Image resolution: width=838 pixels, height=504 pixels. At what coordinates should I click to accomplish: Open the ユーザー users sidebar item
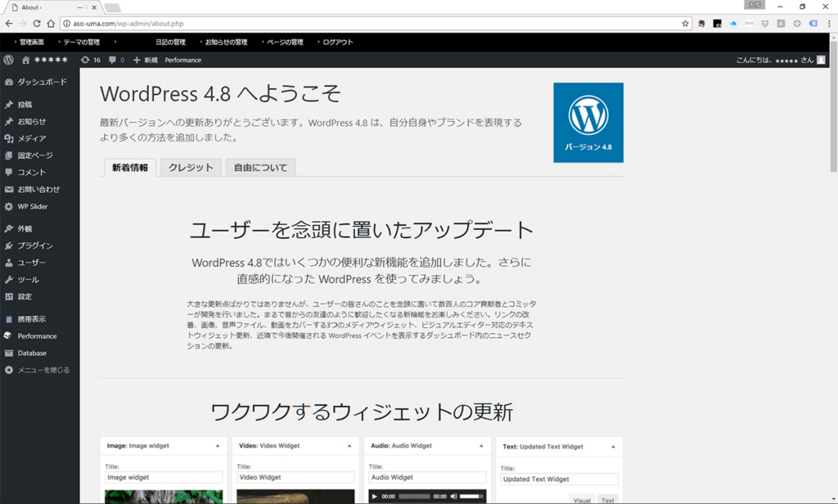tap(39, 263)
